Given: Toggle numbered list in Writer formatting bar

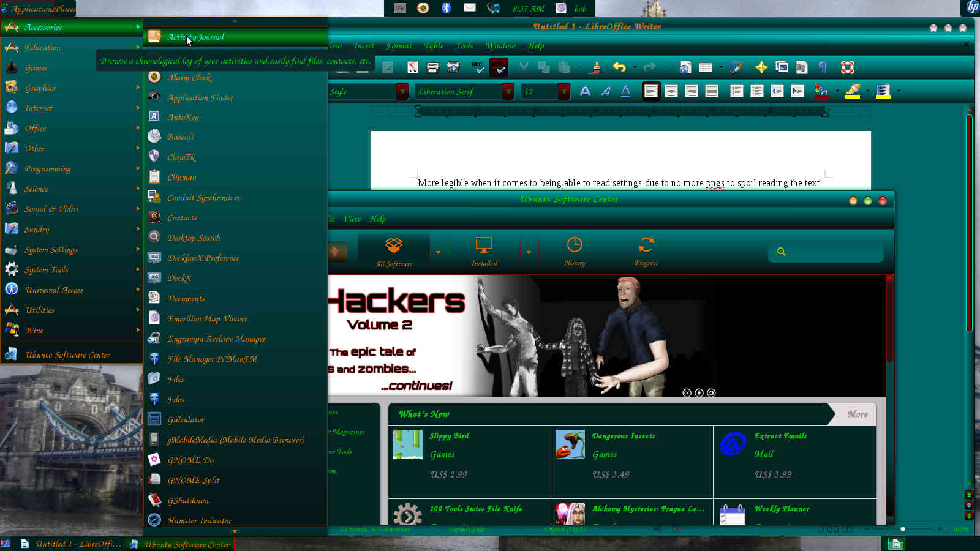Looking at the screenshot, I should 737,91.
